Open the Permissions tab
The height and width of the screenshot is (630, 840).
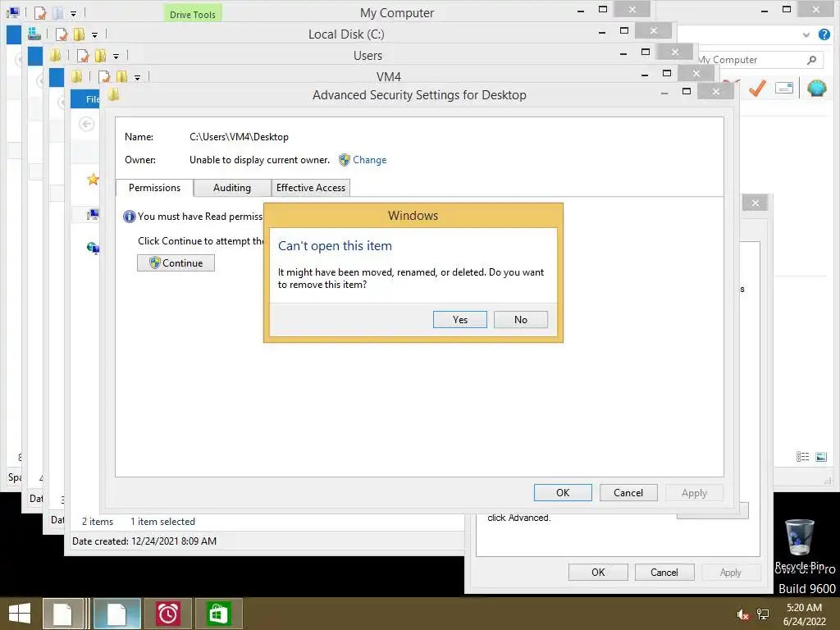click(154, 188)
